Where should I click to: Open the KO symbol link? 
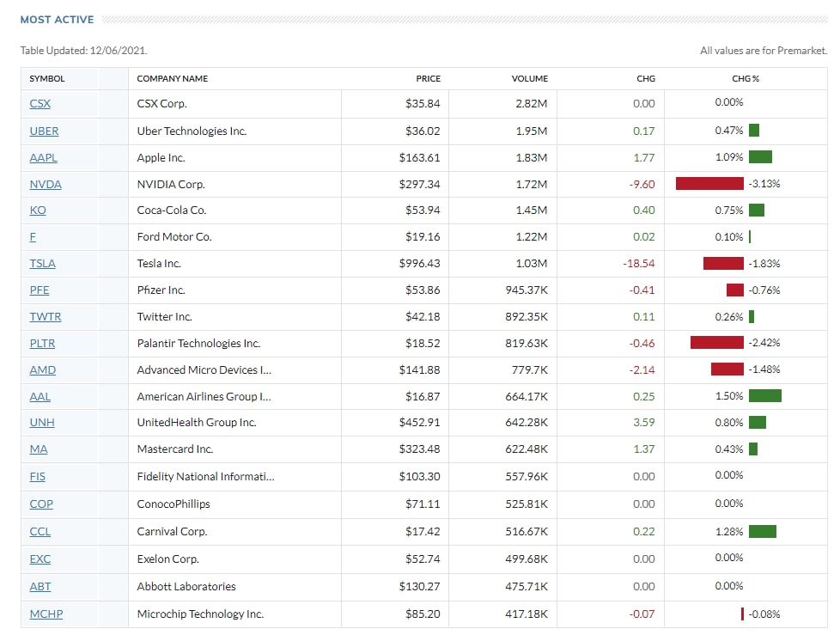[x=38, y=211]
